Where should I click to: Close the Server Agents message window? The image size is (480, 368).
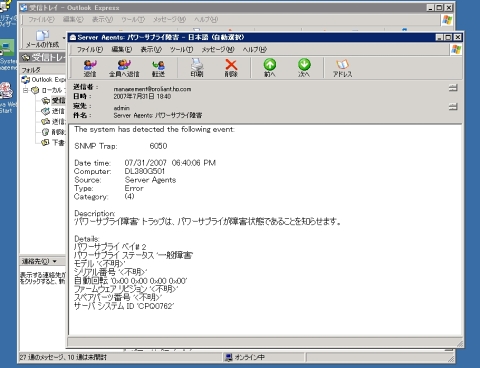(458, 37)
